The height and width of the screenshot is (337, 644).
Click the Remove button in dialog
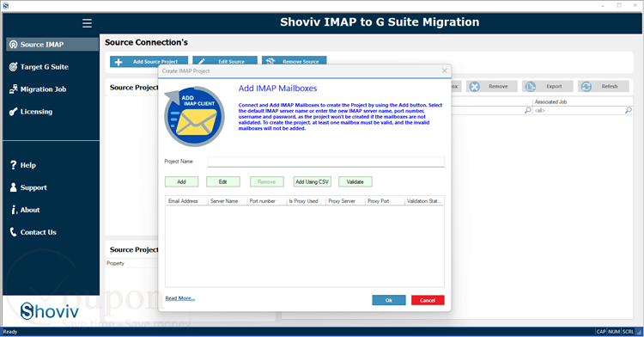point(267,181)
